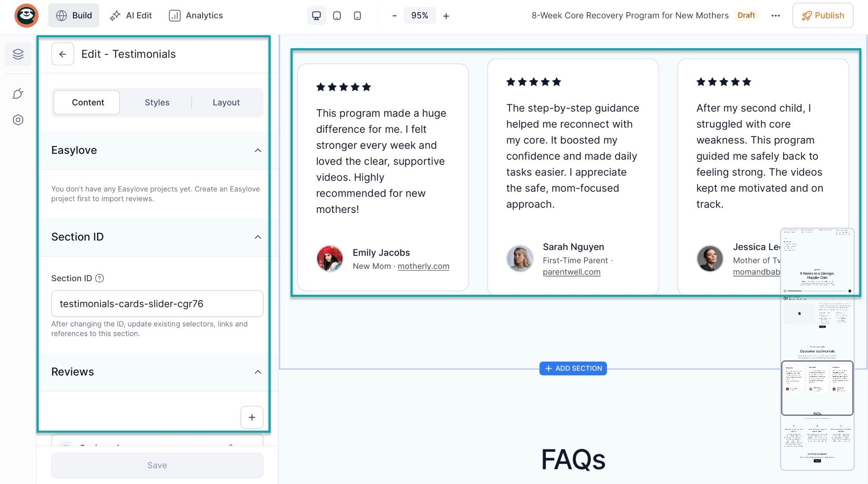Open the design brush icon in sidebar
The height and width of the screenshot is (484, 868).
[x=18, y=94]
